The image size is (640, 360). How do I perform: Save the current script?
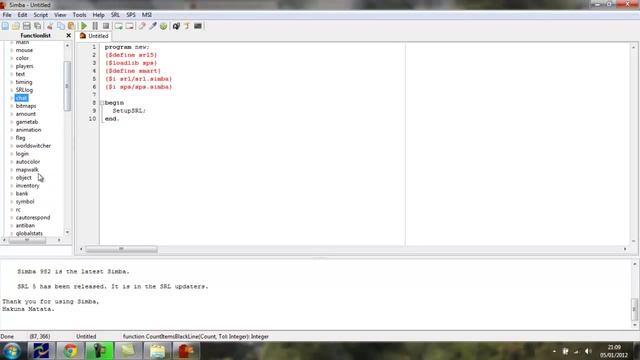click(x=27, y=26)
